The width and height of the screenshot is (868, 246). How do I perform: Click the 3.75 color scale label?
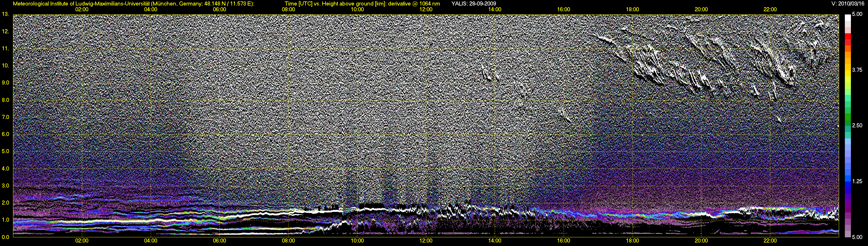point(857,70)
